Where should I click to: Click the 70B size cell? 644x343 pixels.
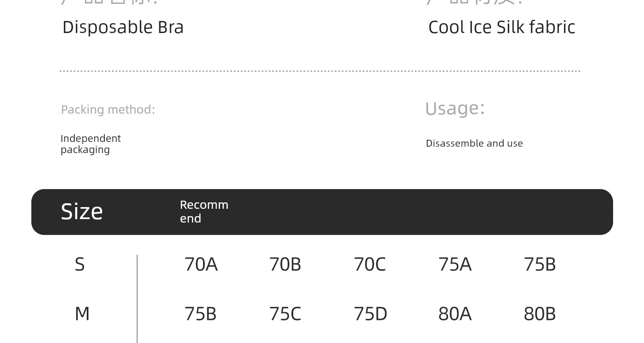click(x=285, y=265)
